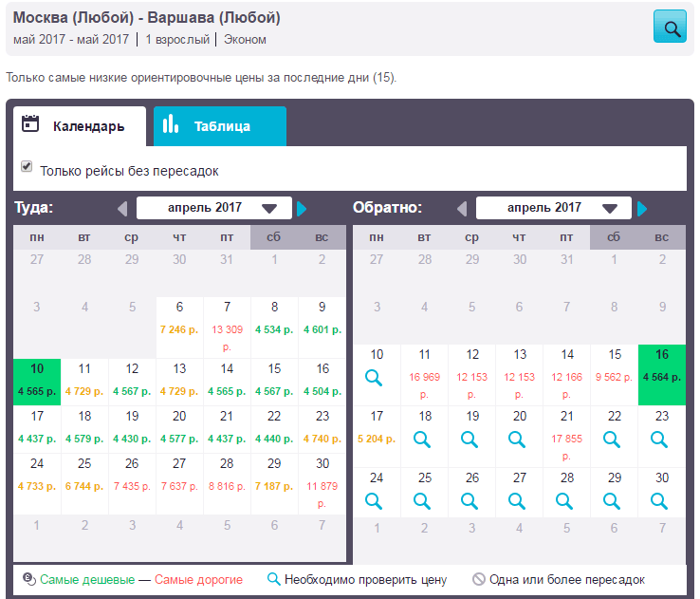This screenshot has width=700, height=599.
Task: Select return date 15 priced 9 562 р.
Action: click(x=615, y=375)
